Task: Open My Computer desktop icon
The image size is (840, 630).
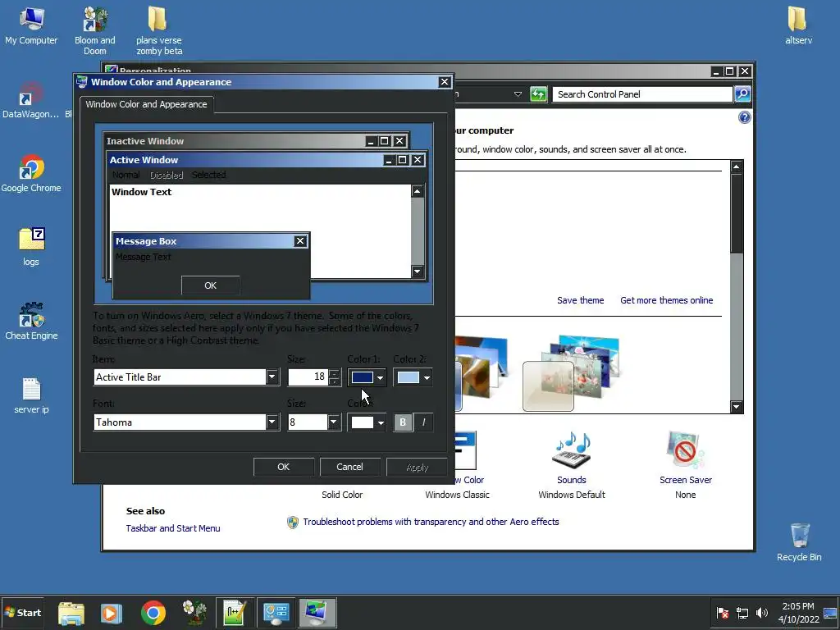Action: click(x=31, y=25)
